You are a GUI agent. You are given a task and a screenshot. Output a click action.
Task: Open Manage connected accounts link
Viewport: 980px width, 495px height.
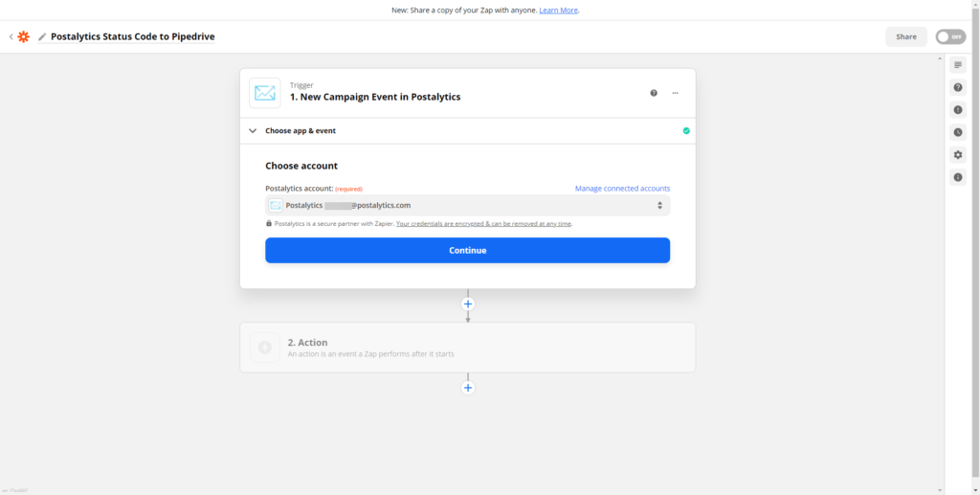pyautogui.click(x=622, y=188)
